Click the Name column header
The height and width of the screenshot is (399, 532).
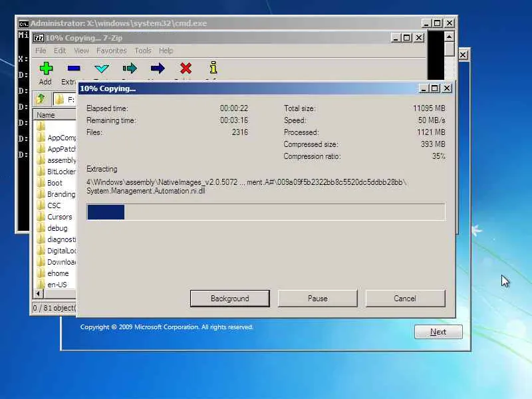tap(55, 115)
